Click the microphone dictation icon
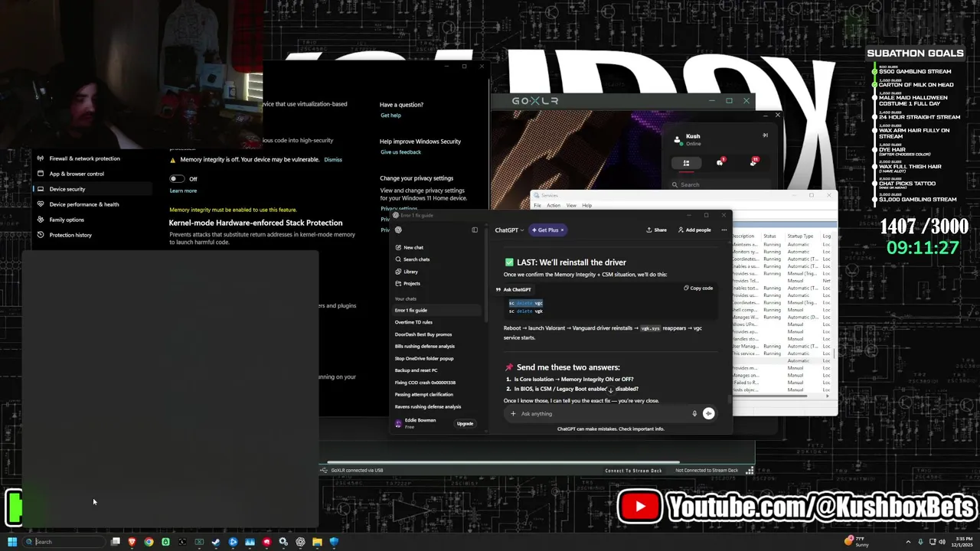The width and height of the screenshot is (980, 551). click(694, 413)
